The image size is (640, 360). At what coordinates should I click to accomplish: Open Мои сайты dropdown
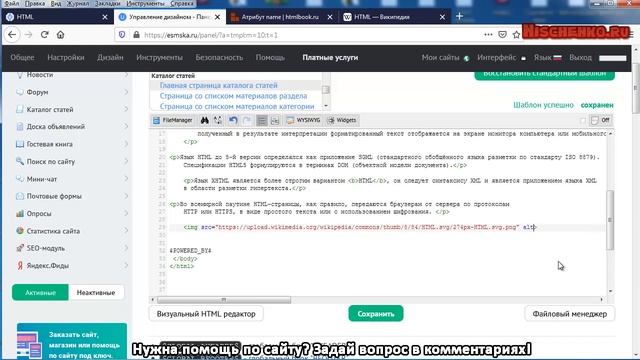click(445, 58)
